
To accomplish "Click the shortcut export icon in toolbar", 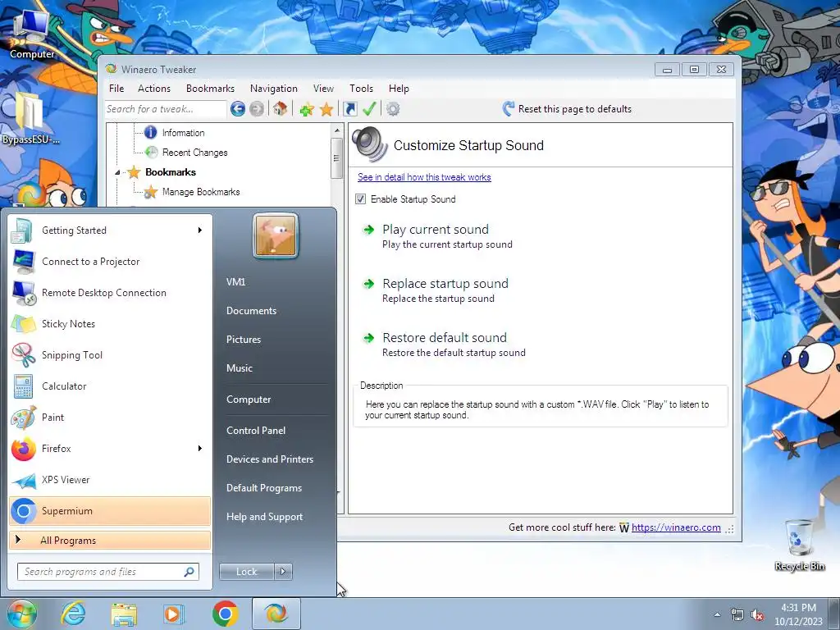I will click(349, 109).
